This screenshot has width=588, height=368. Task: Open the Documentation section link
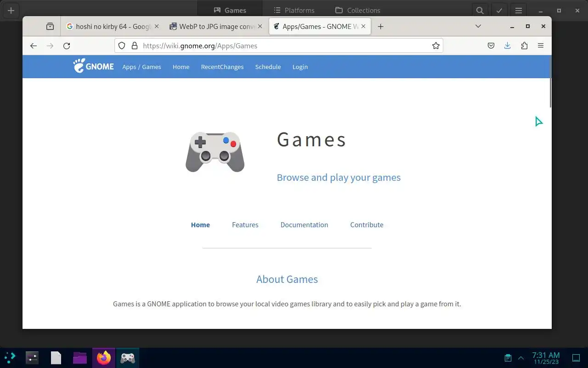[x=304, y=224]
